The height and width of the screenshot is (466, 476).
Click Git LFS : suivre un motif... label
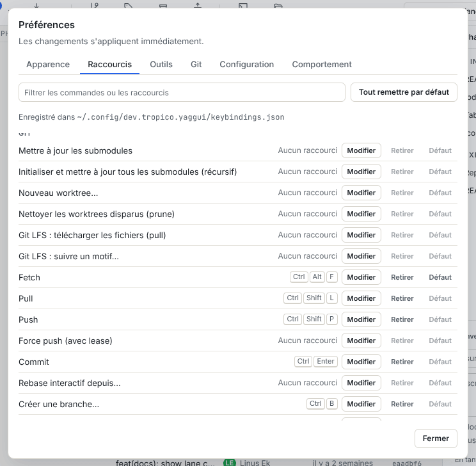68,257
